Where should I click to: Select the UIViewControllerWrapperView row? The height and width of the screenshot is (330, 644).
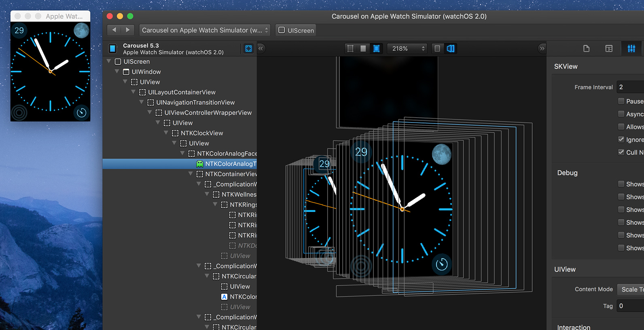click(x=180, y=112)
